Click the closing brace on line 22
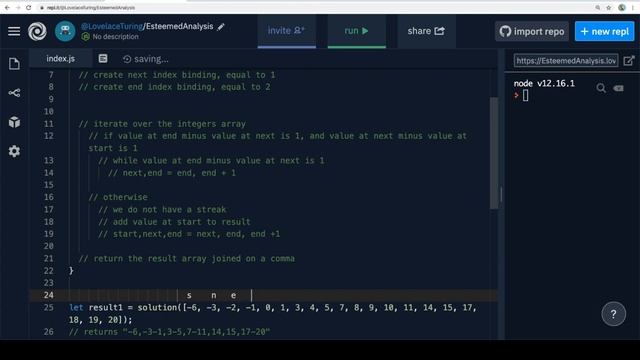The image size is (640, 360). pyautogui.click(x=71, y=271)
